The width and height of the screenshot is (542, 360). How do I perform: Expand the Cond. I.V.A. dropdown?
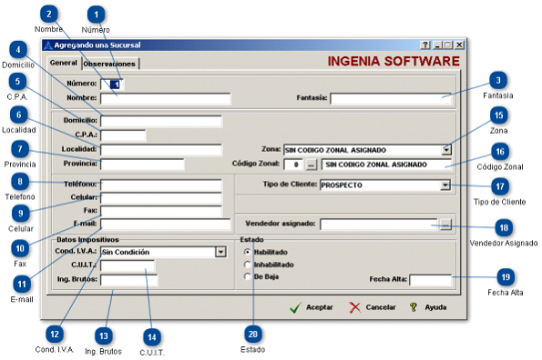[221, 252]
